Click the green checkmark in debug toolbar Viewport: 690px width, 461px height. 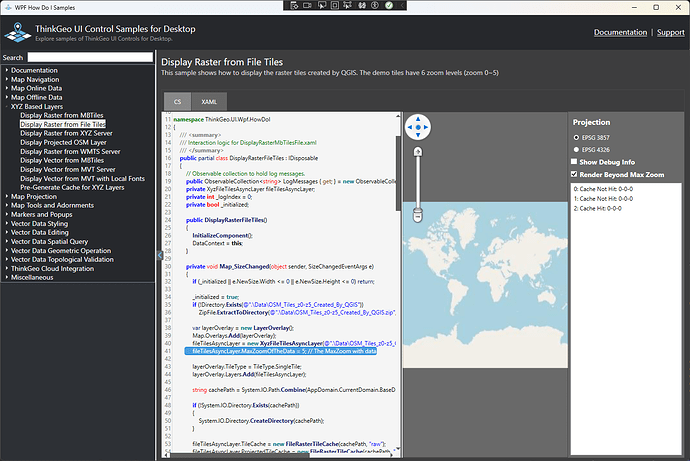point(389,5)
